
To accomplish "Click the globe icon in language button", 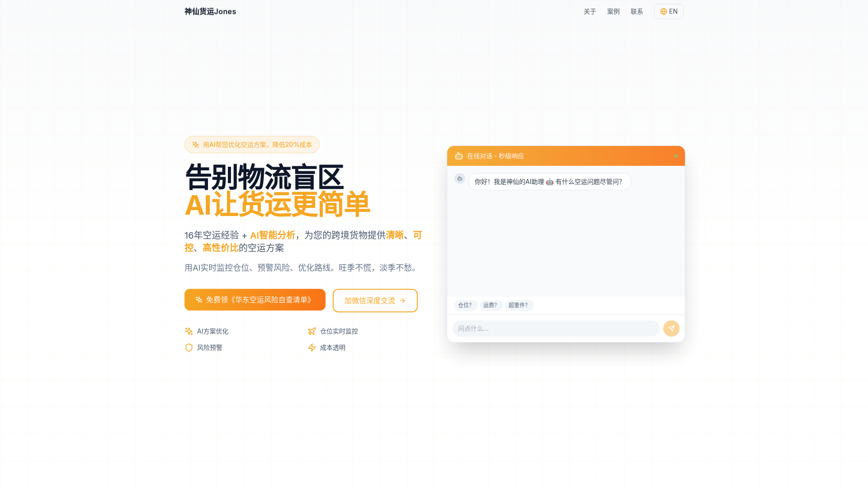I will [663, 11].
